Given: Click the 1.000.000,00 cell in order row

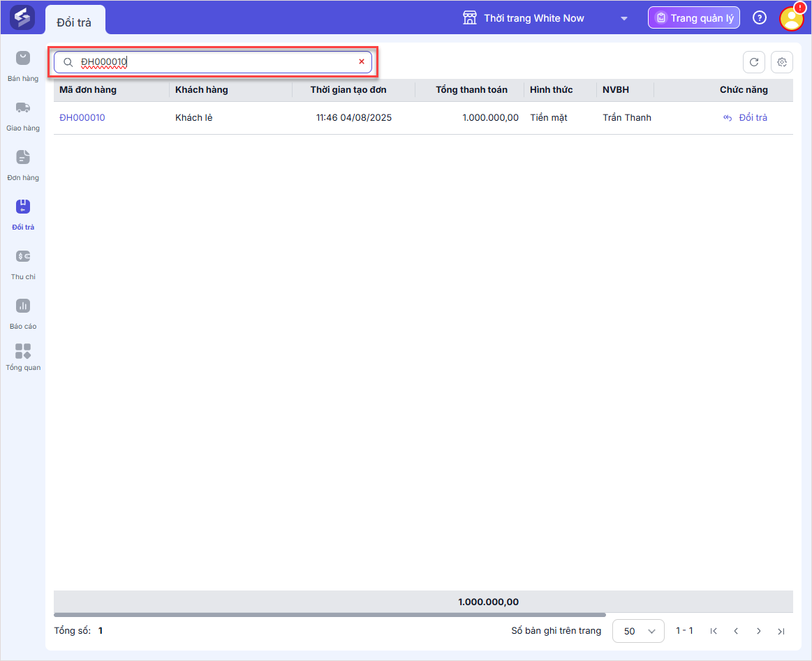Looking at the screenshot, I should pyautogui.click(x=490, y=117).
